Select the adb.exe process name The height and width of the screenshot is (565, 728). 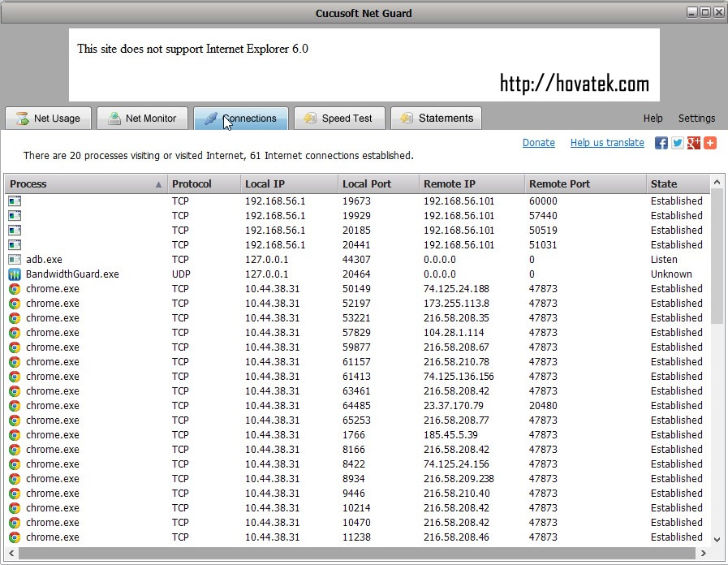point(44,260)
